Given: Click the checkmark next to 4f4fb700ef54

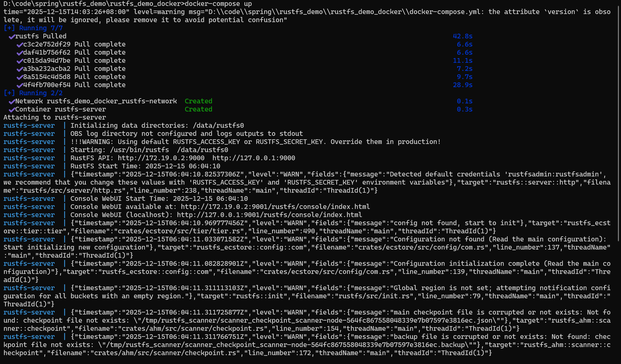Looking at the screenshot, I should tap(20, 85).
